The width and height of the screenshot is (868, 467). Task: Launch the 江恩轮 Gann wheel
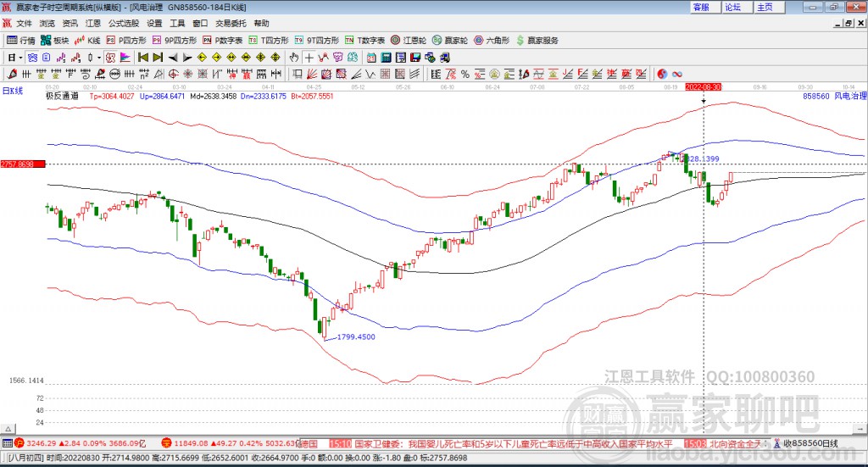pos(409,41)
